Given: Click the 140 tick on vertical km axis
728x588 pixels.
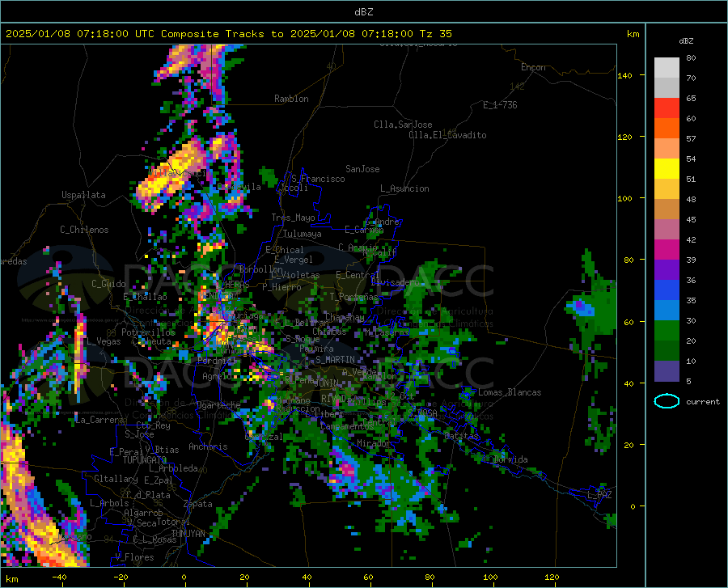Looking at the screenshot, I should 624,76.
